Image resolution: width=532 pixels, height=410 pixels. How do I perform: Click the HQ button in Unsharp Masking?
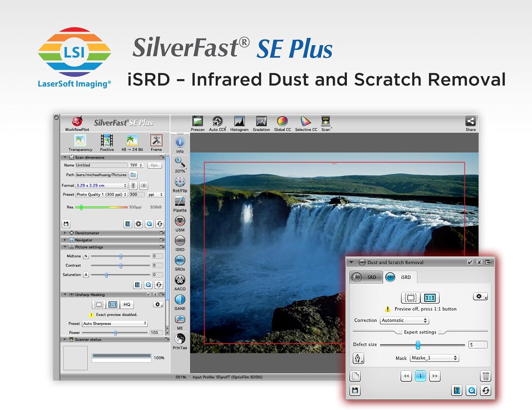click(x=127, y=305)
